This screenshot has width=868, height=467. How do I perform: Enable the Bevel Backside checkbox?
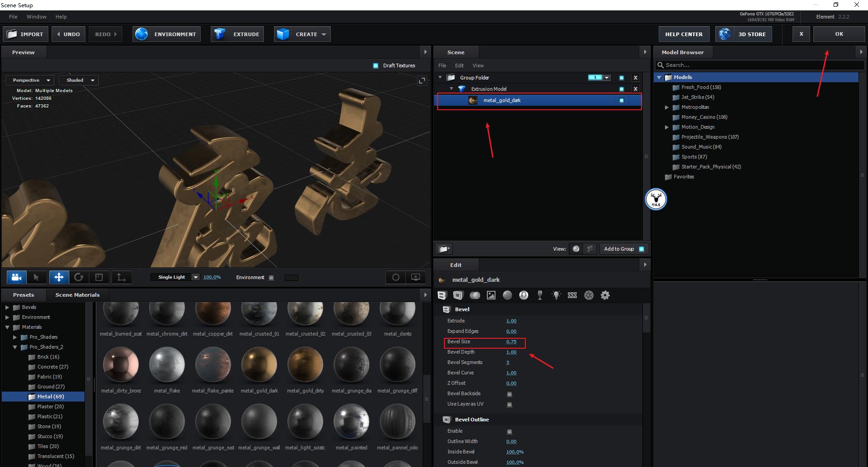[x=509, y=394]
